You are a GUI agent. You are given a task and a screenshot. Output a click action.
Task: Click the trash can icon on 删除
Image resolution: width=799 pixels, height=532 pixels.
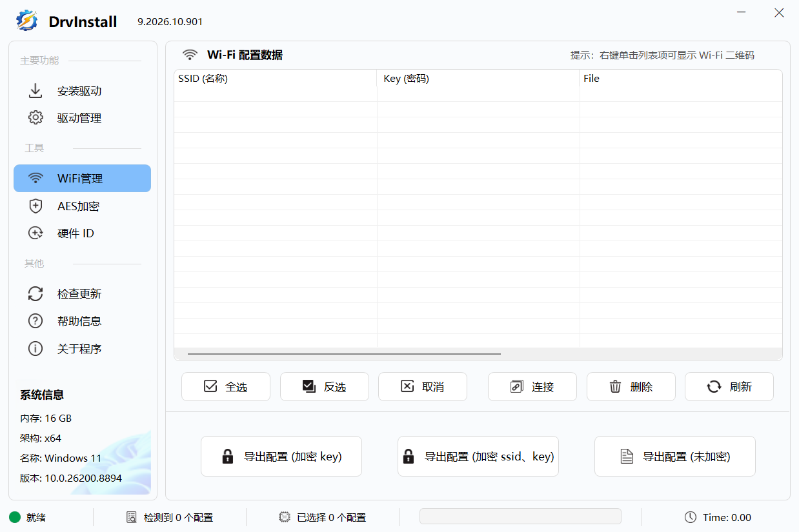tap(615, 387)
